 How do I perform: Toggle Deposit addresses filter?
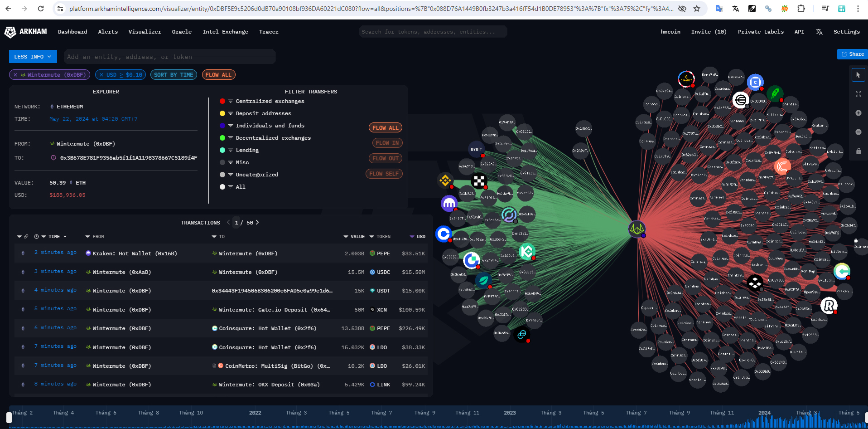tap(256, 113)
